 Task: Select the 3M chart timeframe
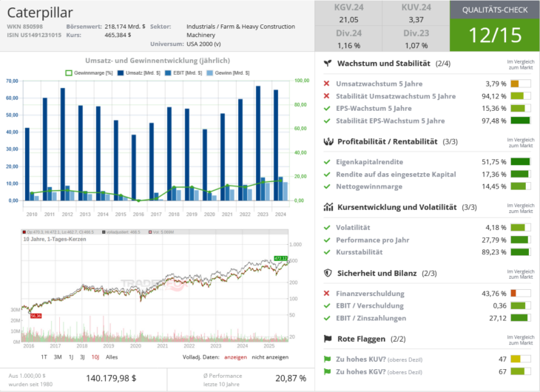[58, 357]
